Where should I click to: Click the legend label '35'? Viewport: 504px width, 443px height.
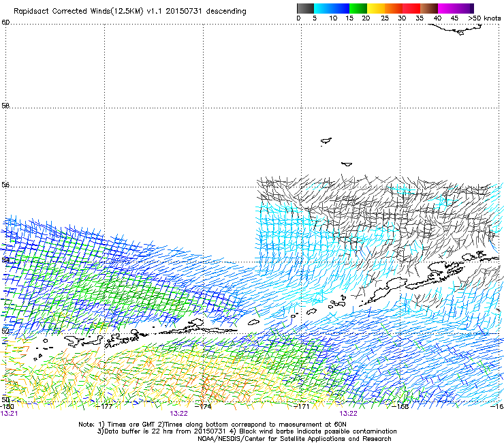420,18
